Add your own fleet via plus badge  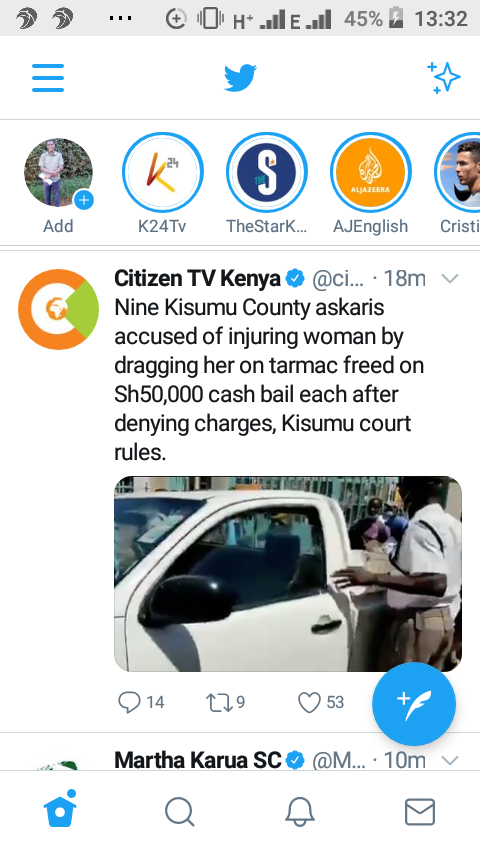pyautogui.click(x=83, y=200)
